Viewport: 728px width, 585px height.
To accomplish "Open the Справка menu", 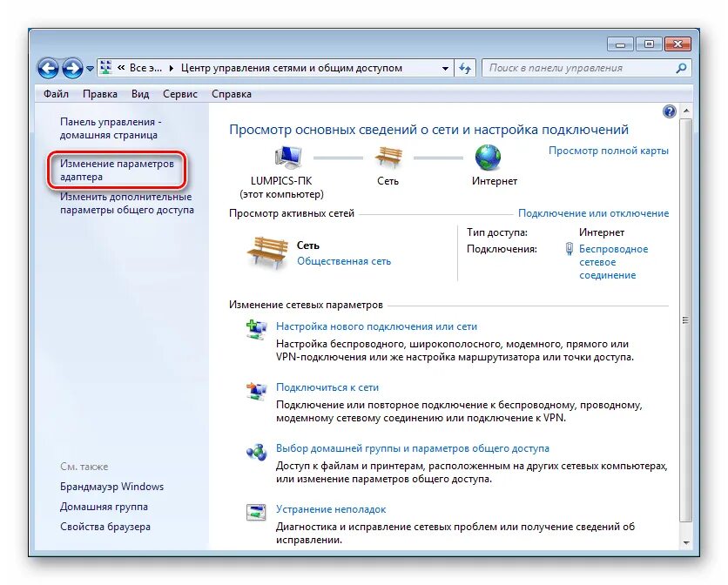I will click(232, 94).
